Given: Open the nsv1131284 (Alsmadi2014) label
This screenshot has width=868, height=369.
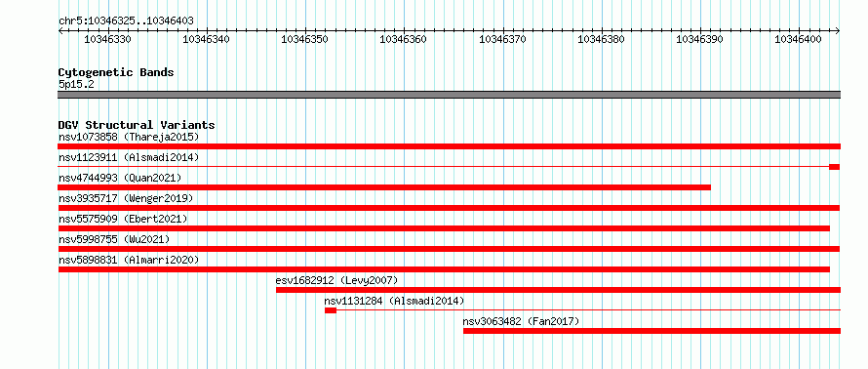Looking at the screenshot, I should (x=394, y=301).
